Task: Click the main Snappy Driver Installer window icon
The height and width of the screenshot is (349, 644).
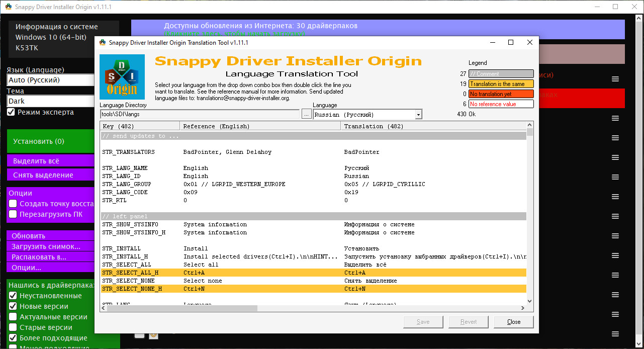Action: pos(8,7)
